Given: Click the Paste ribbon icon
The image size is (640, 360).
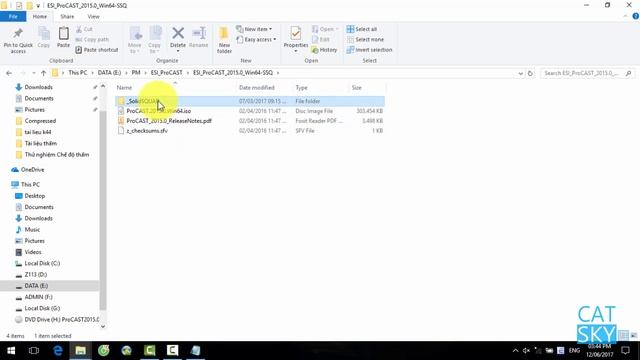Looking at the screenshot, I should click(63, 38).
